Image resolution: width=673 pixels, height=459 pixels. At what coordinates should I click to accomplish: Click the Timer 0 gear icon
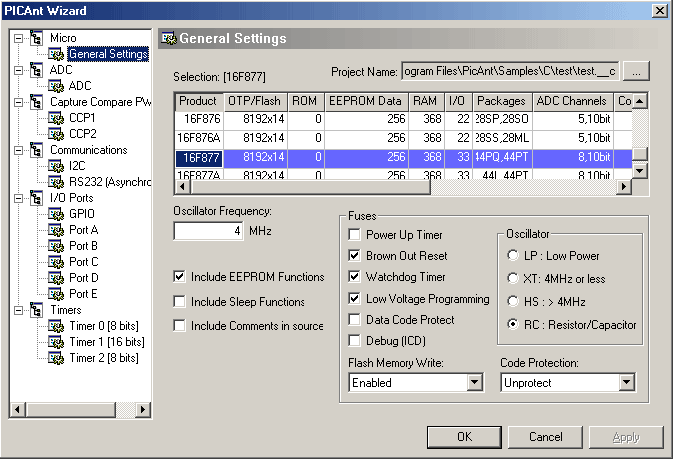point(56,326)
